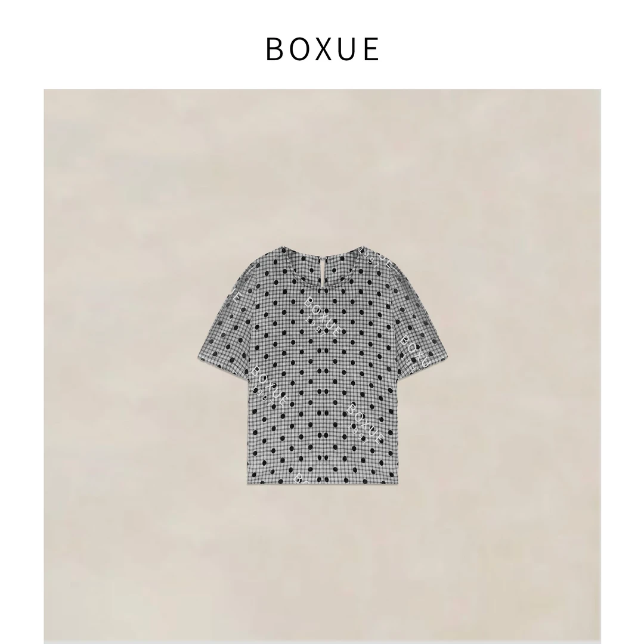Click the letter X in BOXUE logo

point(323,49)
